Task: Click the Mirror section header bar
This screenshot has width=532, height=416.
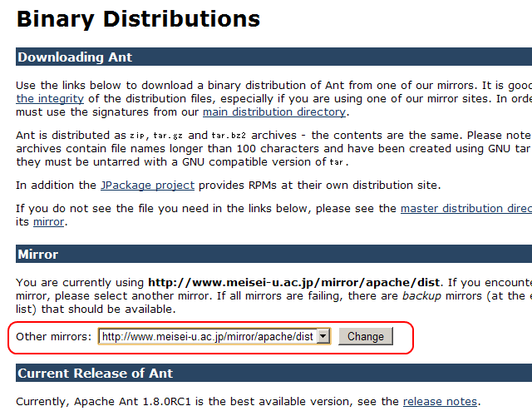Action: [x=38, y=254]
